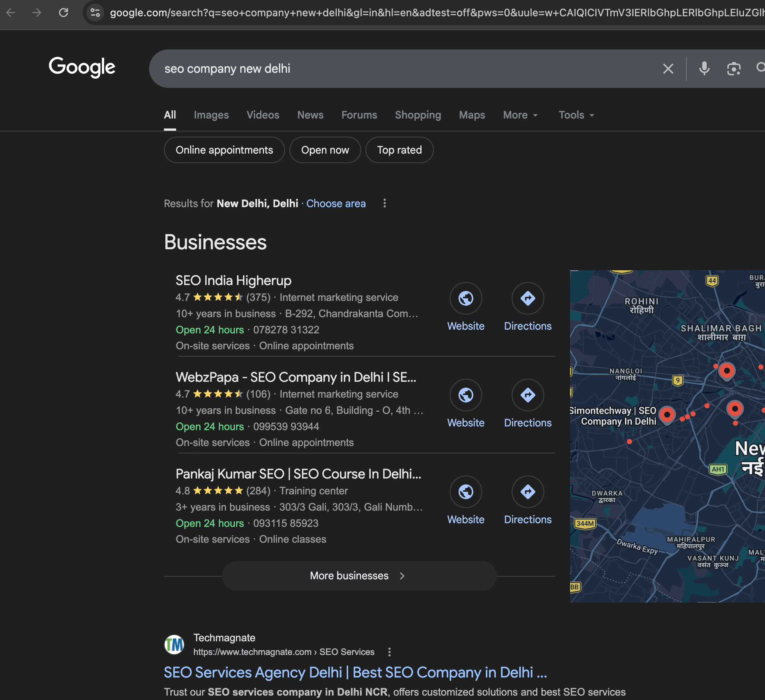Open the News tab

(310, 115)
